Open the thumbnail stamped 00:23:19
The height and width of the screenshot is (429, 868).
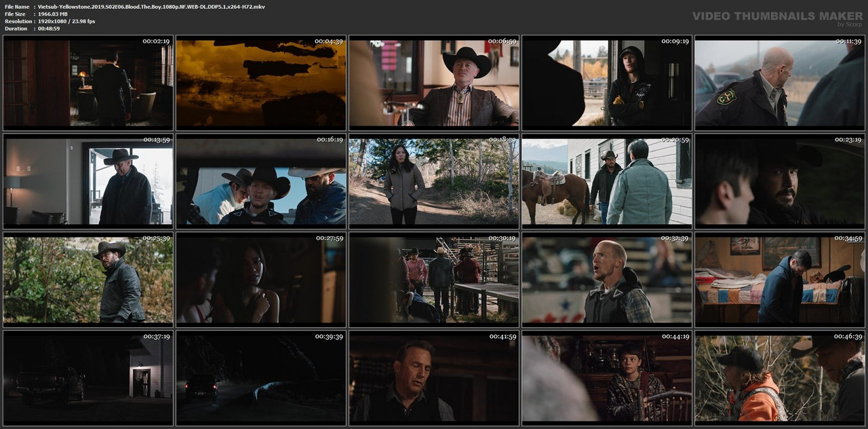(780, 181)
